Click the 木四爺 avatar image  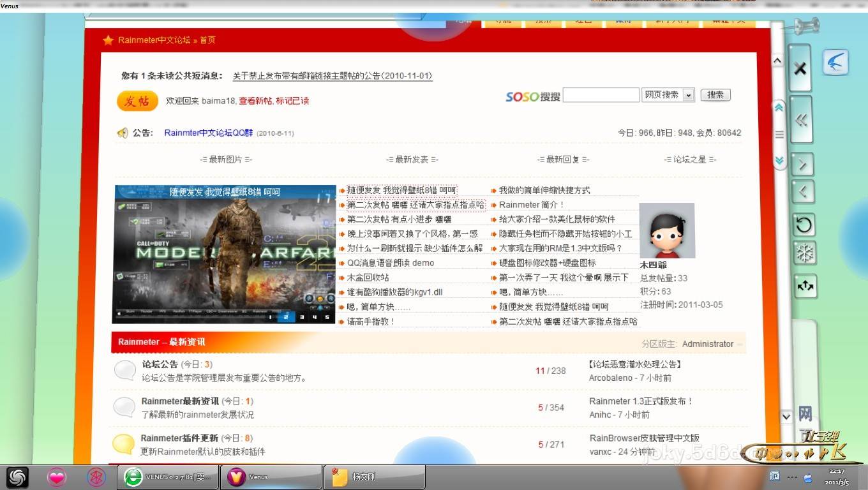[667, 230]
